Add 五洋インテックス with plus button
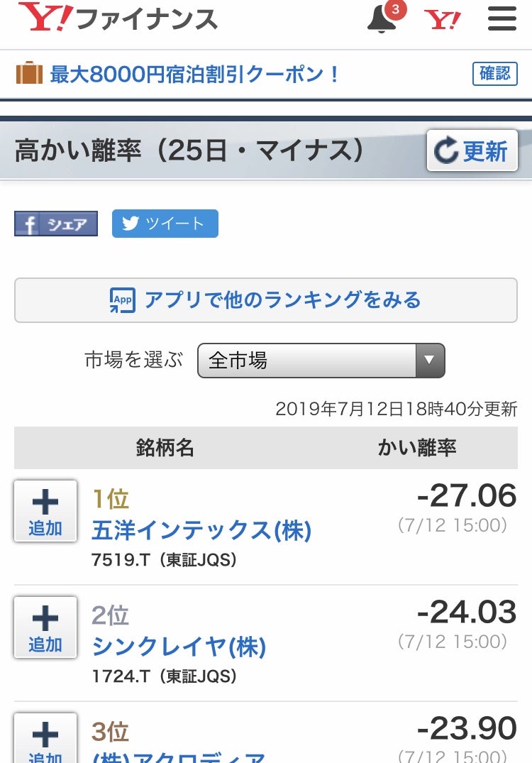The image size is (532, 763). click(x=45, y=511)
